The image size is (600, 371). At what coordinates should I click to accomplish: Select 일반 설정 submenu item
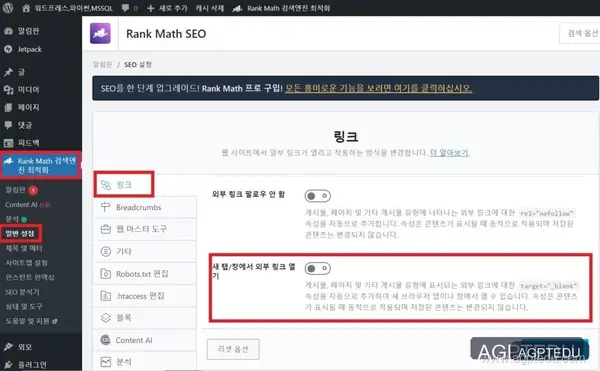point(20,234)
